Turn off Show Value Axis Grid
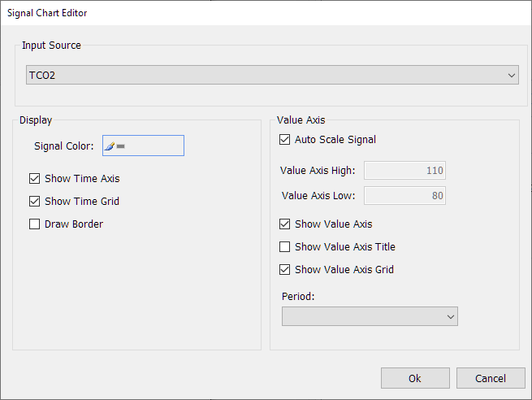Image resolution: width=532 pixels, height=400 pixels. tap(284, 270)
